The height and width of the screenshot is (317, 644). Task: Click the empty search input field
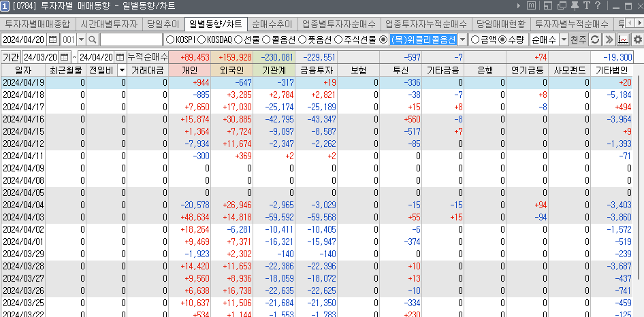coord(131,39)
